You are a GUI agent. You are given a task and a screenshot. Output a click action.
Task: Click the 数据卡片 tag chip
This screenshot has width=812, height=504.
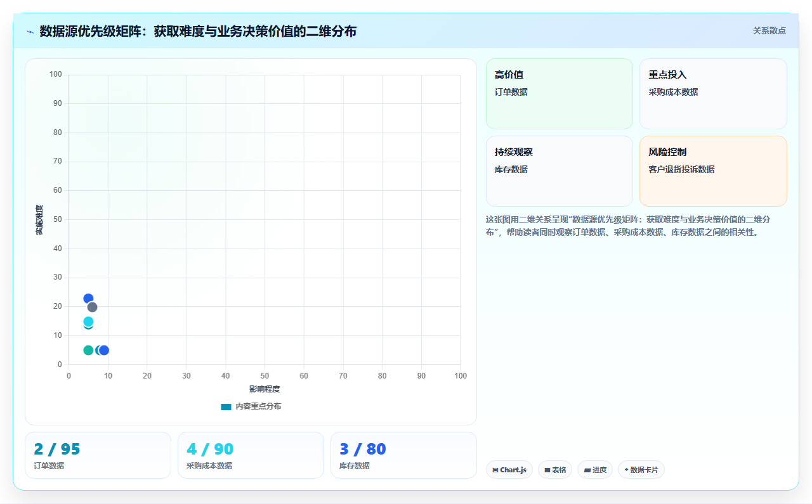click(641, 470)
